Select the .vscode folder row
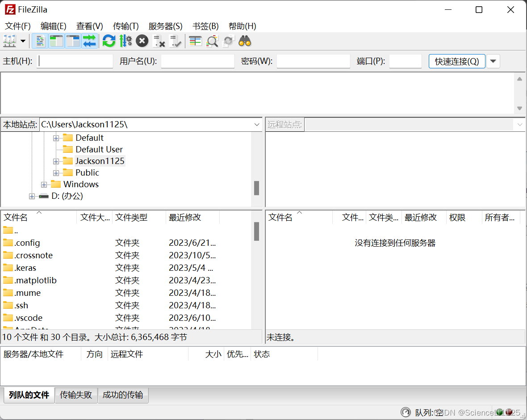 [126, 318]
